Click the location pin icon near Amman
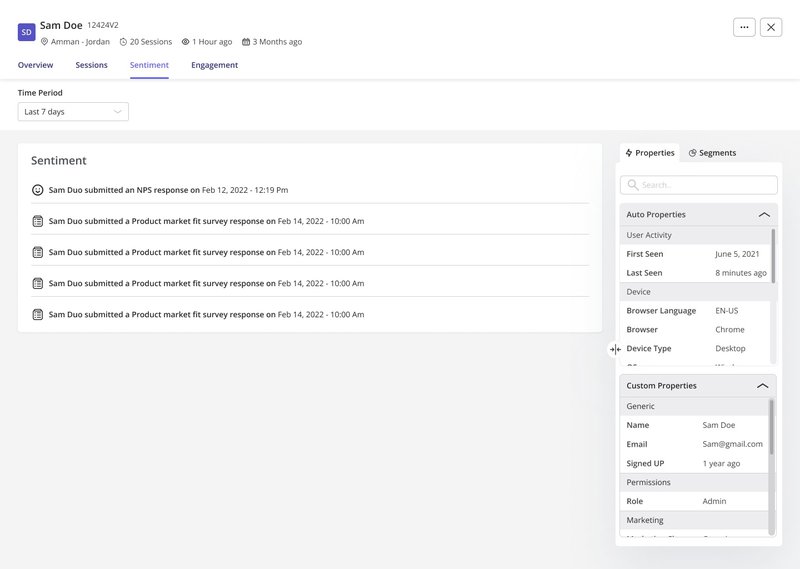The height and width of the screenshot is (569, 800). pyautogui.click(x=44, y=42)
